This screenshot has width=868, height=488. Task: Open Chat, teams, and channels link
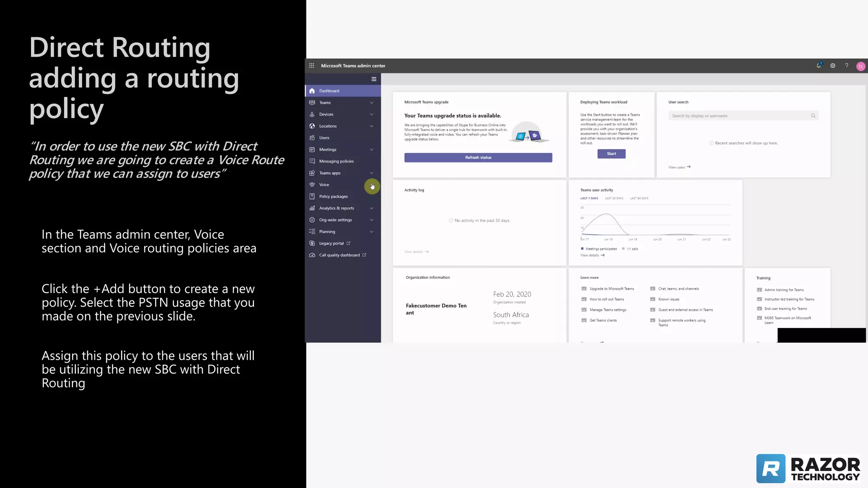(679, 289)
